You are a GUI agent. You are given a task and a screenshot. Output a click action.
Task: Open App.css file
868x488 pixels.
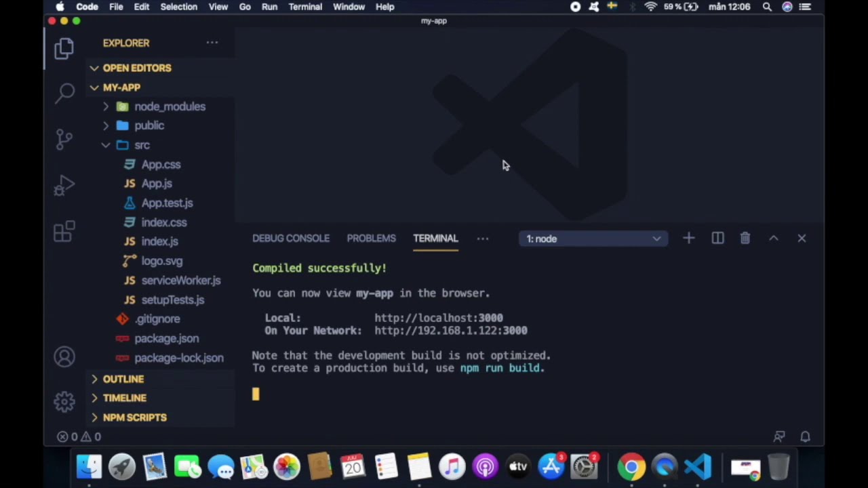pos(160,165)
